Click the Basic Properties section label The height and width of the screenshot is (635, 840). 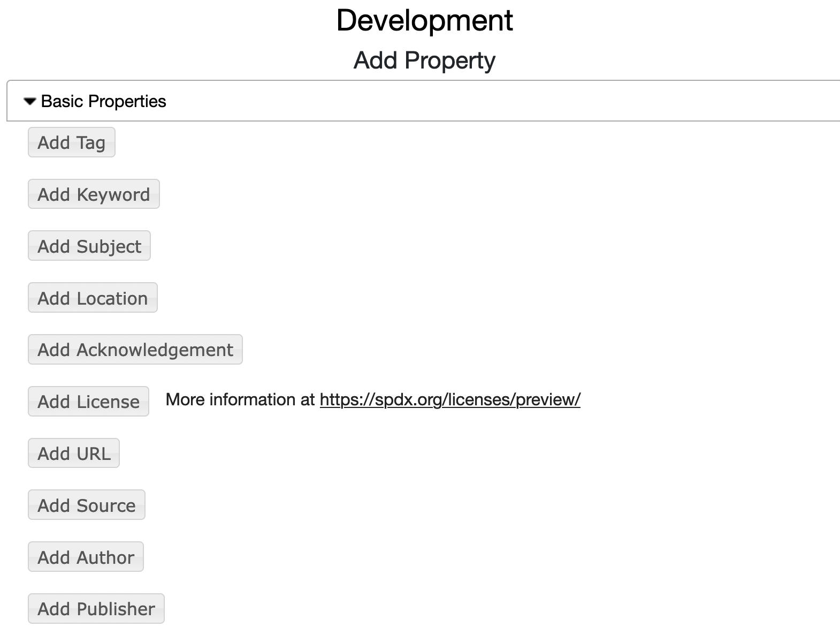coord(103,101)
